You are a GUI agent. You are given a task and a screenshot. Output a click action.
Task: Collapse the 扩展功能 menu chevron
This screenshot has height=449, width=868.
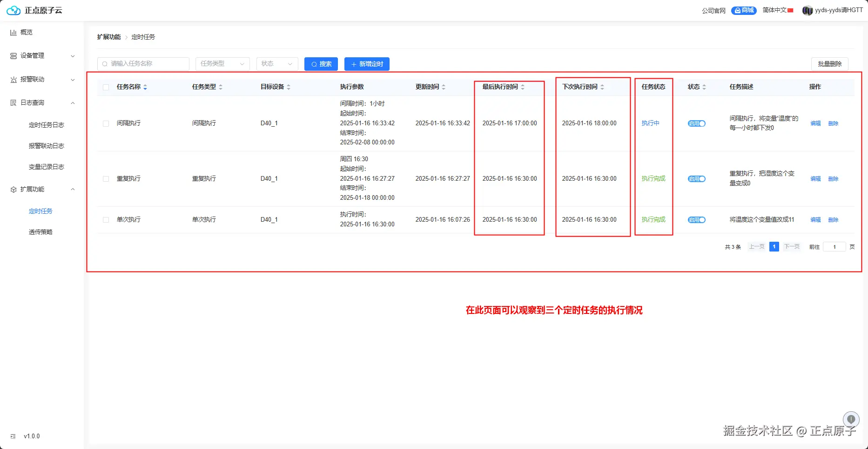[73, 190]
